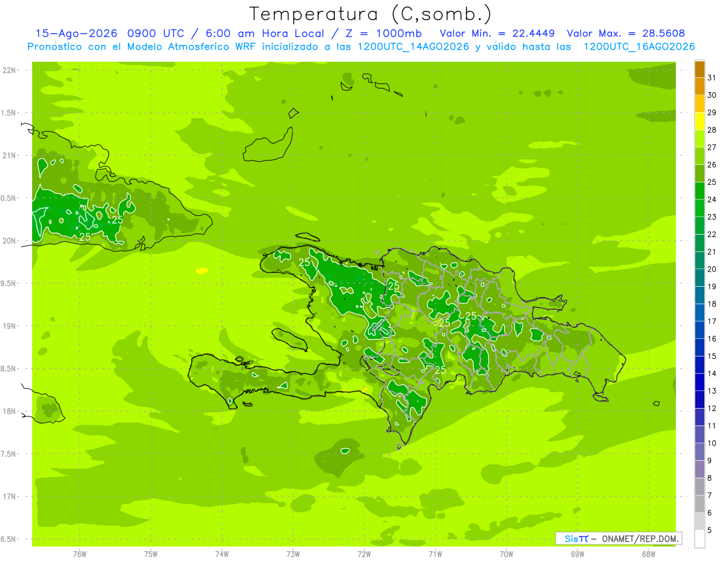This screenshot has height=562, width=728.
Task: Select the initialization stamp "1200UTC_14AGO2026"
Action: point(414,47)
